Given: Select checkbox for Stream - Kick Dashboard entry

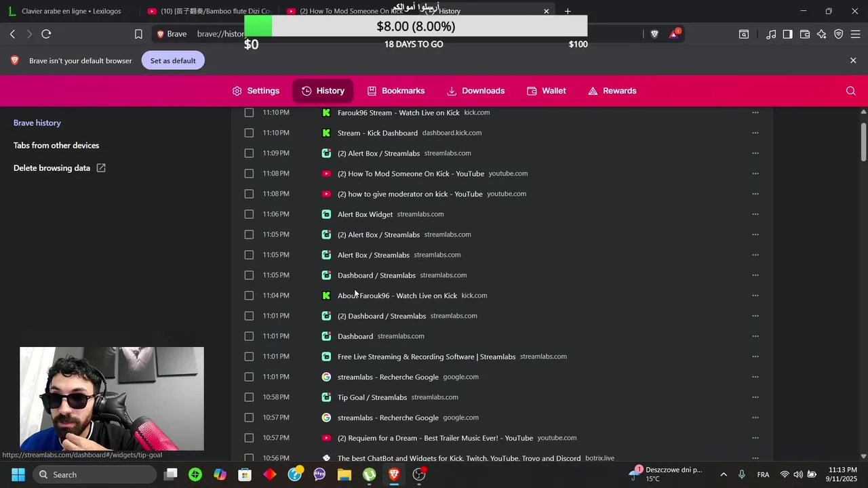Looking at the screenshot, I should pos(249,133).
